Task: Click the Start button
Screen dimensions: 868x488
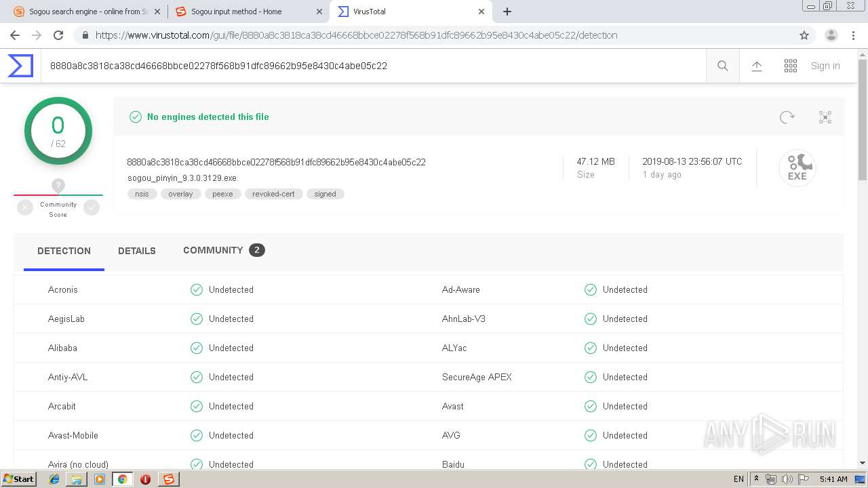Action: click(x=18, y=479)
